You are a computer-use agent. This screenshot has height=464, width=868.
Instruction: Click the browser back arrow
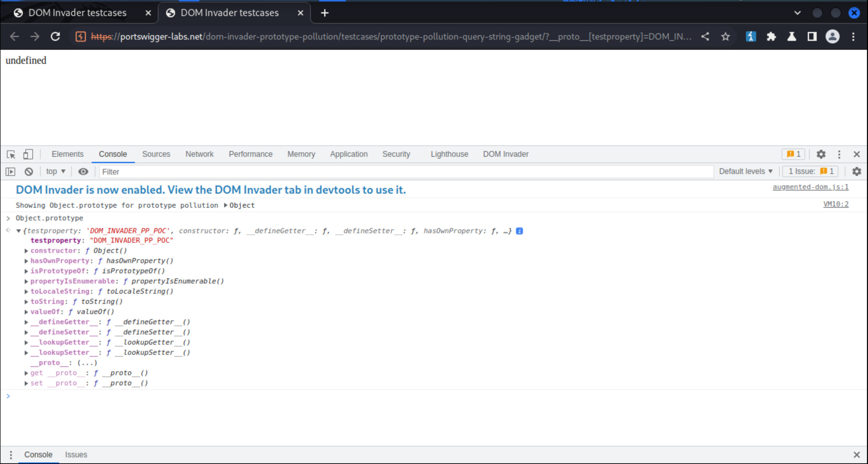point(14,36)
